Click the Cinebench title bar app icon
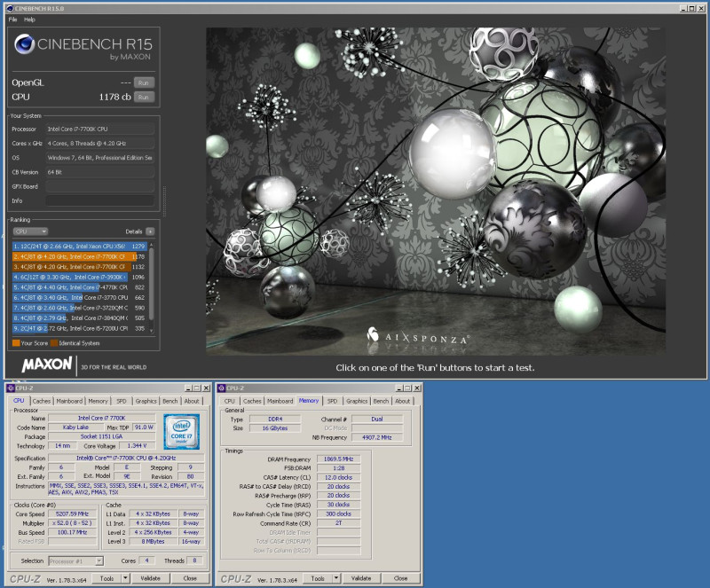This screenshot has height=588, width=710. [10, 8]
